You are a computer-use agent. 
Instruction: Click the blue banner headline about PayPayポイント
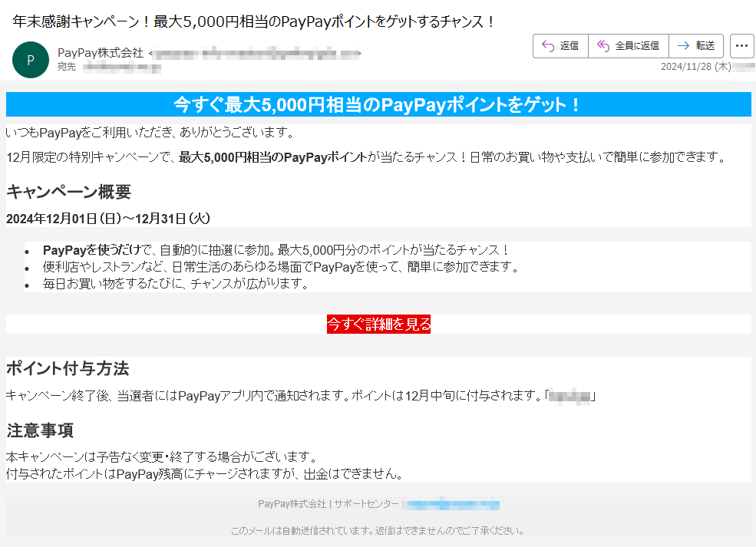point(378,104)
